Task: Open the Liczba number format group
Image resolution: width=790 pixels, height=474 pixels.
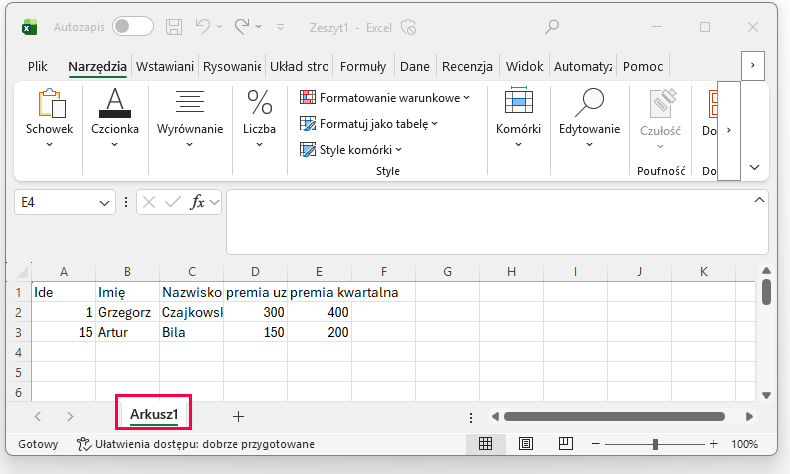Action: point(259,119)
